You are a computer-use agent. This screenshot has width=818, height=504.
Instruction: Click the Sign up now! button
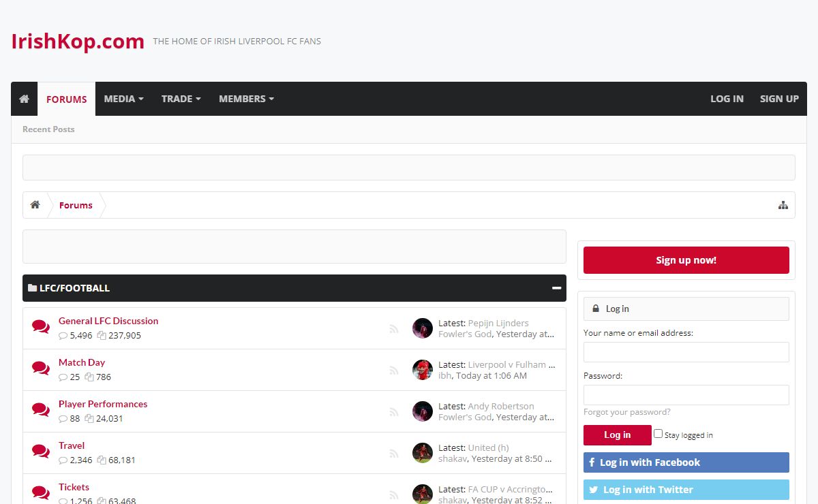click(x=686, y=260)
